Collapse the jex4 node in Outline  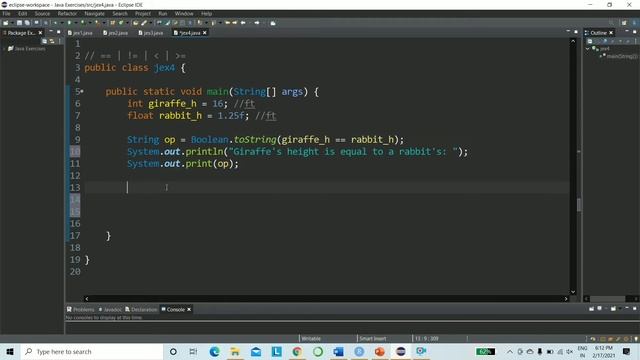587,49
